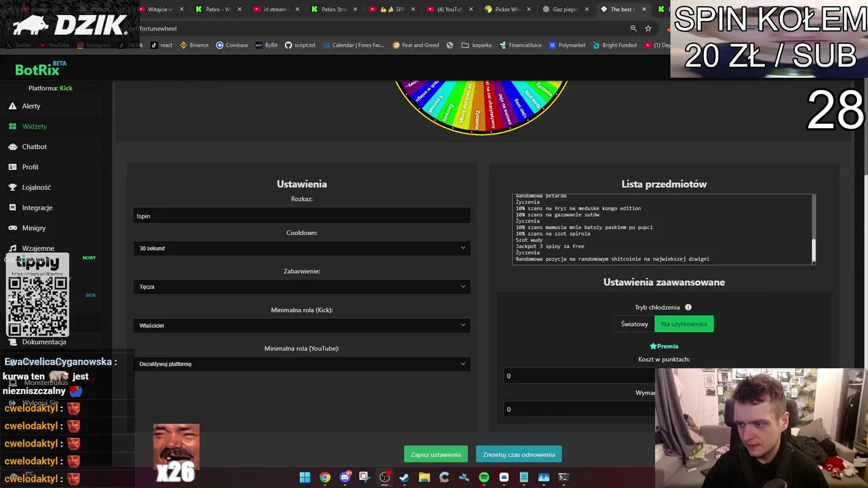Open Steam from the taskbar
868x488 pixels.
[405, 477]
